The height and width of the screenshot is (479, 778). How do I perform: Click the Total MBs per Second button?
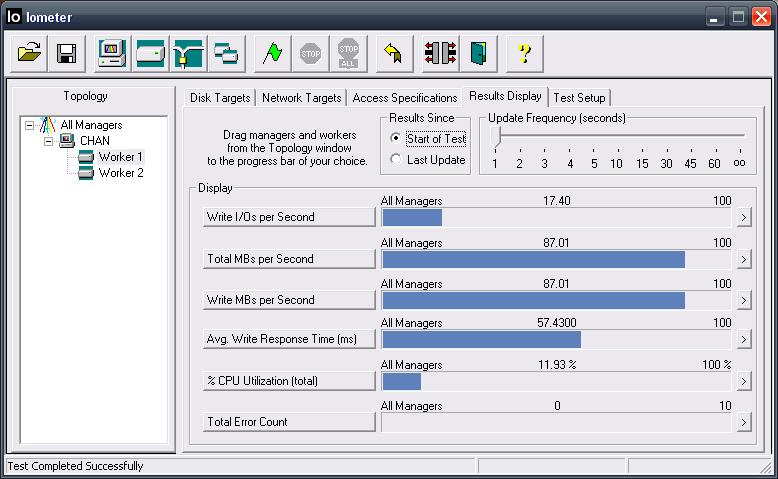289,259
